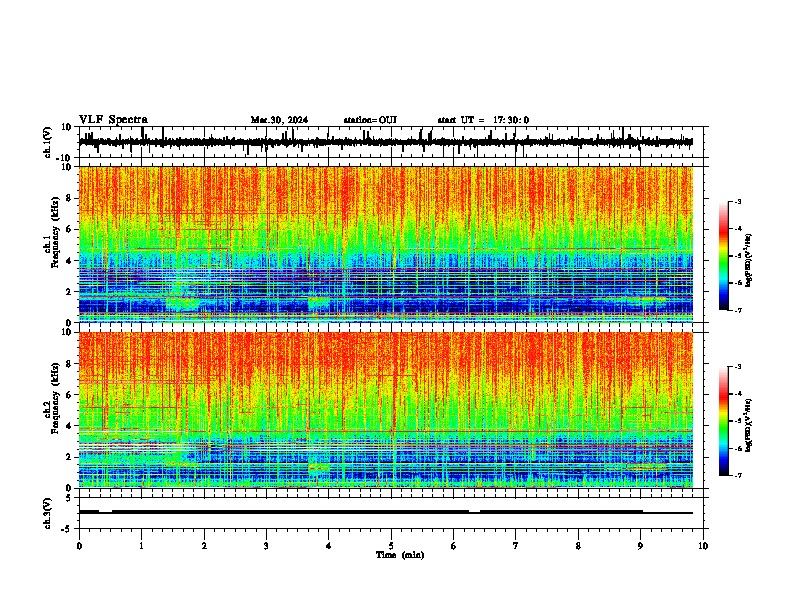This screenshot has width=792, height=612.
Task: Click the "5" tick on the time axis
Action: (x=391, y=546)
